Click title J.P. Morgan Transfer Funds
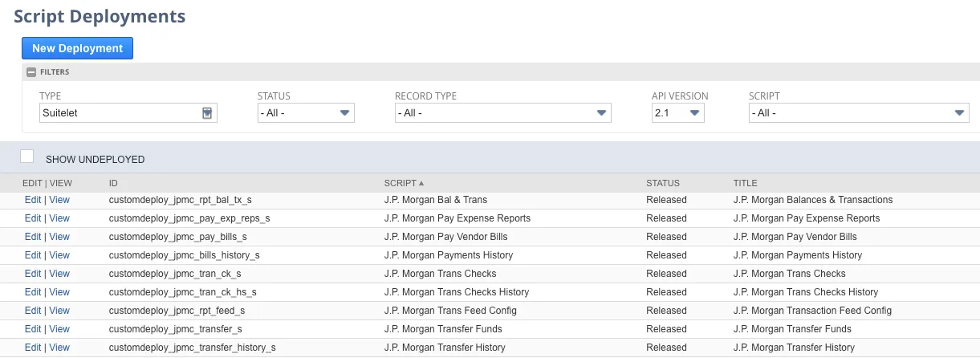980x358 pixels. [792, 329]
